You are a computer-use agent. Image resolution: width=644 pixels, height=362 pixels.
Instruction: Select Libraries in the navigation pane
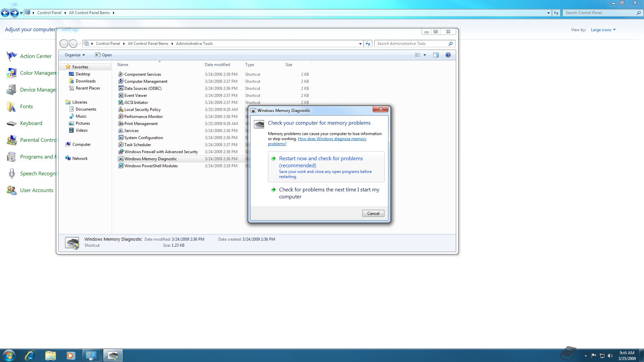pos(79,102)
